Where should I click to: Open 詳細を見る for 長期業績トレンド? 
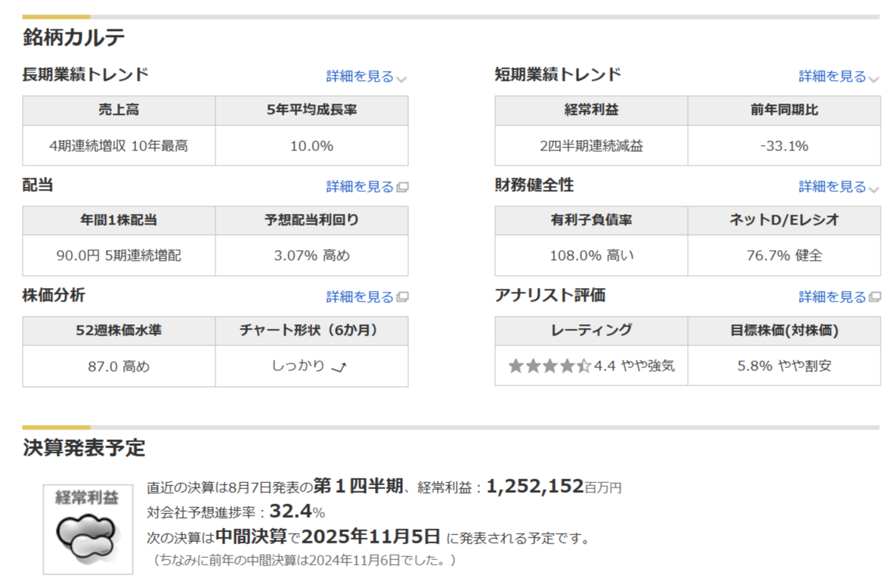(361, 76)
